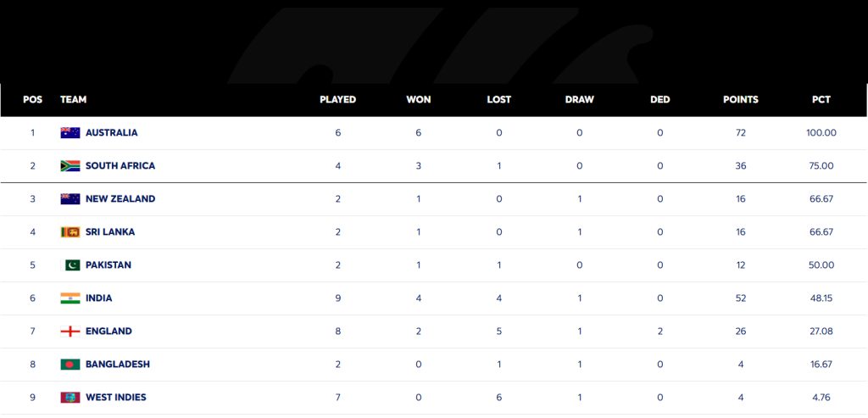
Task: Click the WON column header
Action: click(x=419, y=100)
